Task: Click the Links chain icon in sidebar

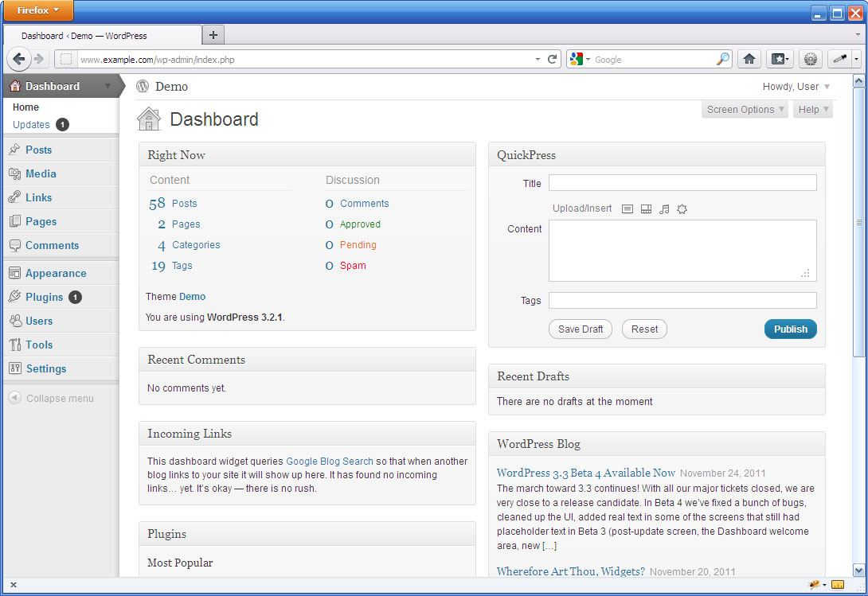Action: [x=15, y=197]
